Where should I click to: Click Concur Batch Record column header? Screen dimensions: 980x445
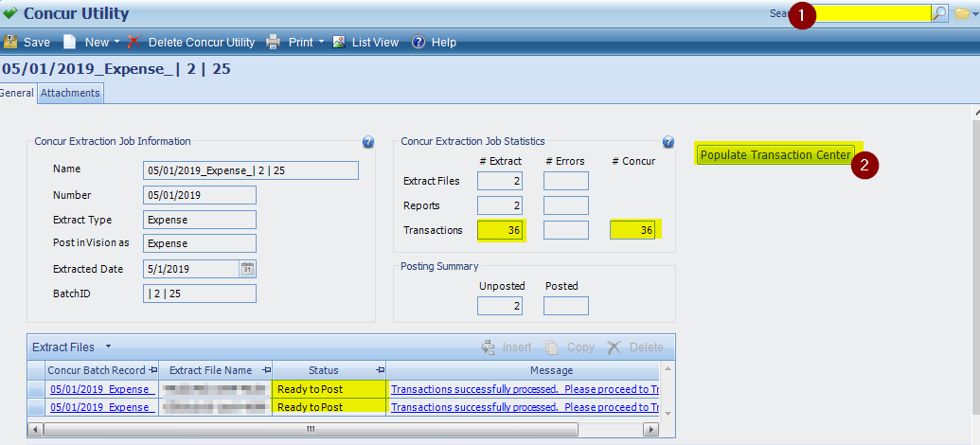coord(102,370)
